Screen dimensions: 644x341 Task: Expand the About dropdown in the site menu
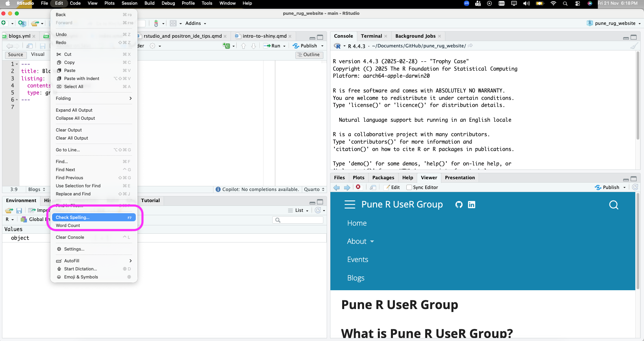[x=360, y=241]
